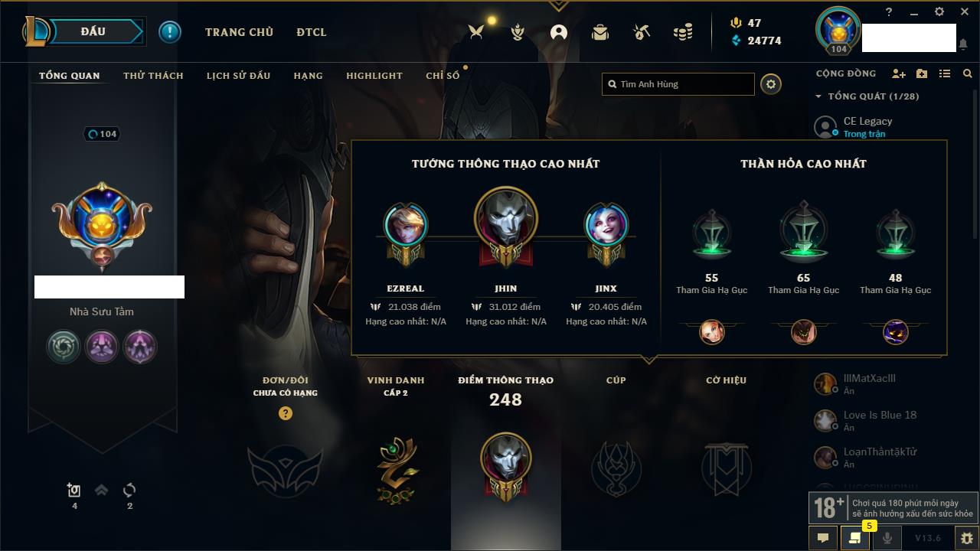Click the ĐẤU play button
This screenshot has height=551, width=980.
pos(93,31)
